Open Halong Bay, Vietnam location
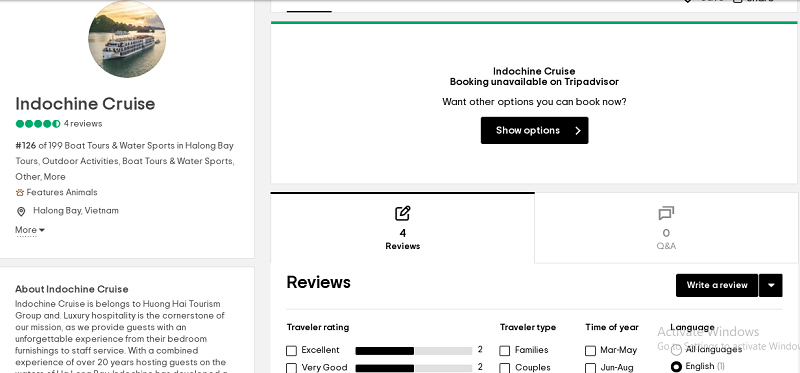 click(x=76, y=210)
